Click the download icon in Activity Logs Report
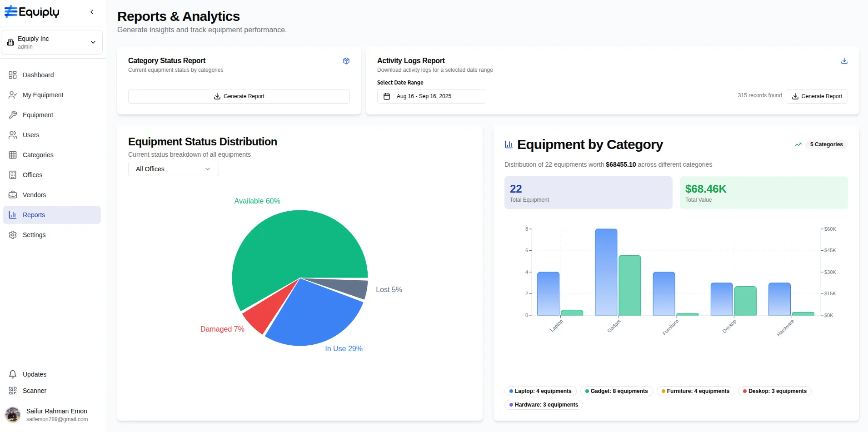The image size is (868, 432). click(844, 61)
